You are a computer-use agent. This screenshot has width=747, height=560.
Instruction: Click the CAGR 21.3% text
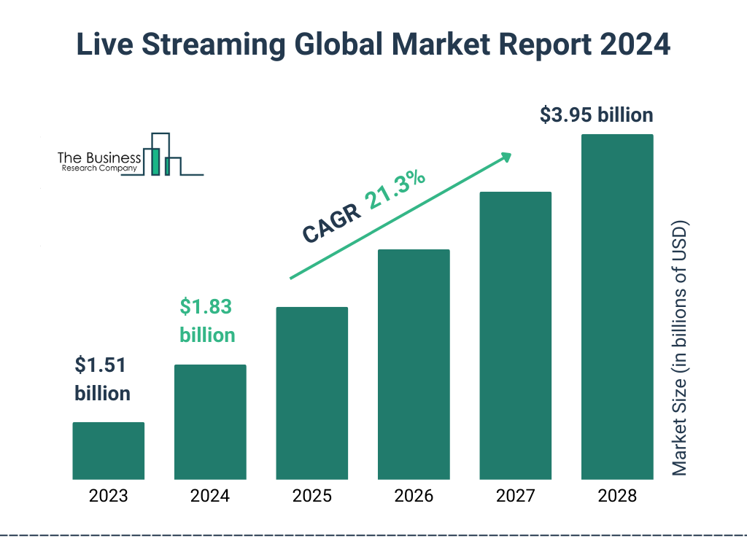click(x=364, y=205)
